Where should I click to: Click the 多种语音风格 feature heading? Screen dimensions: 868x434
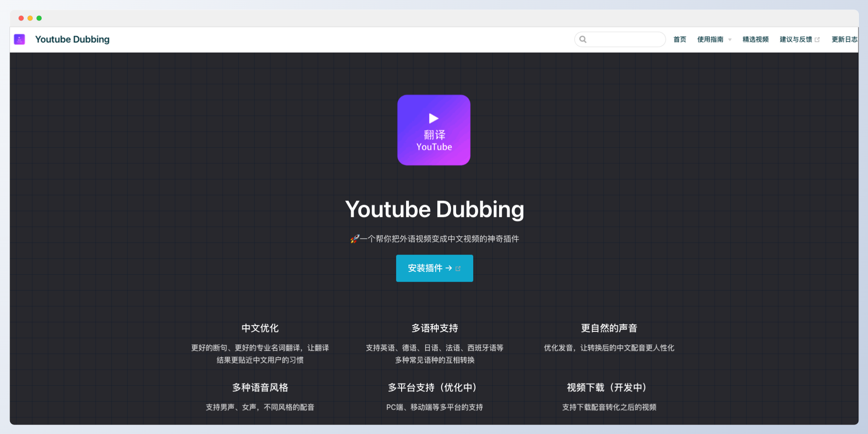(260, 388)
